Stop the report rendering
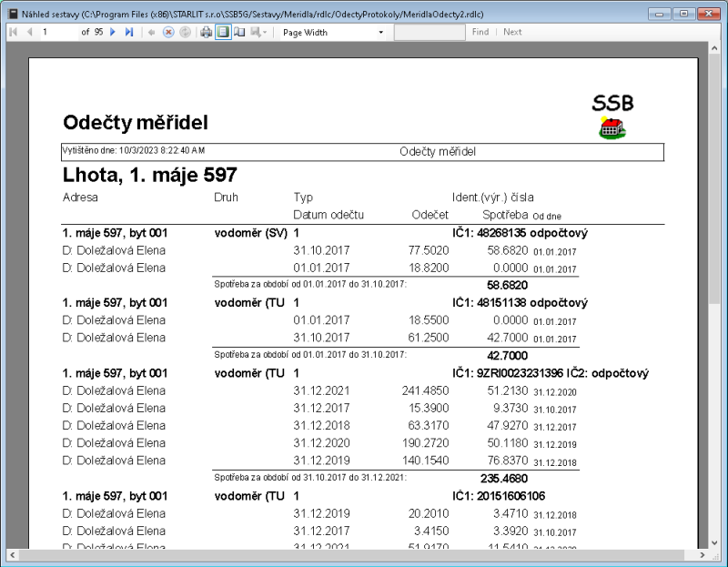Screen dimensions: 728x567 pos(168,32)
